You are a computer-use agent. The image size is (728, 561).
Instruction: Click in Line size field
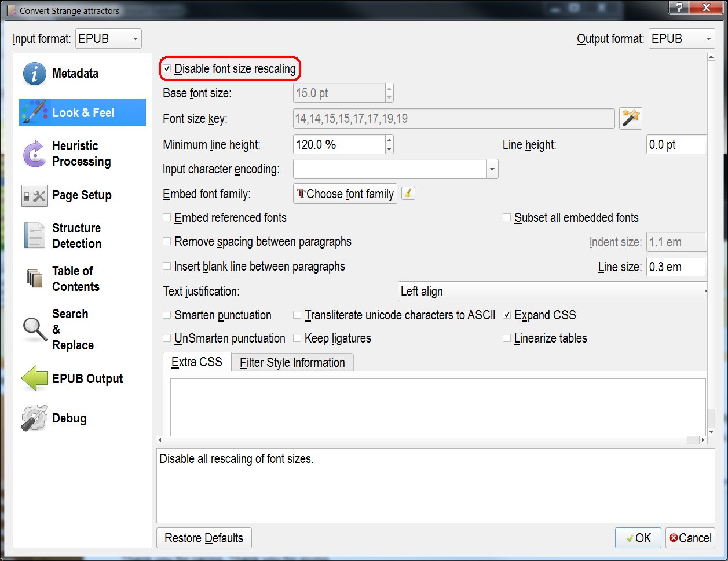[675, 267]
